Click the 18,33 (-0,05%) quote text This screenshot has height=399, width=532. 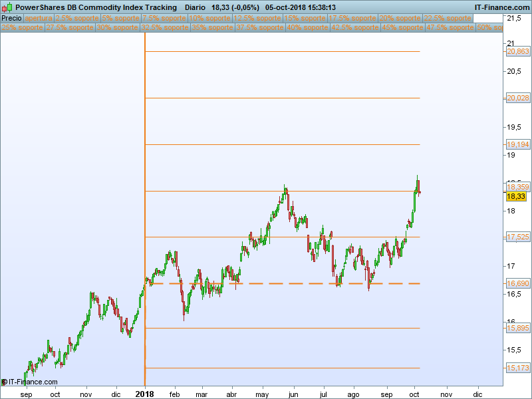(235, 7)
